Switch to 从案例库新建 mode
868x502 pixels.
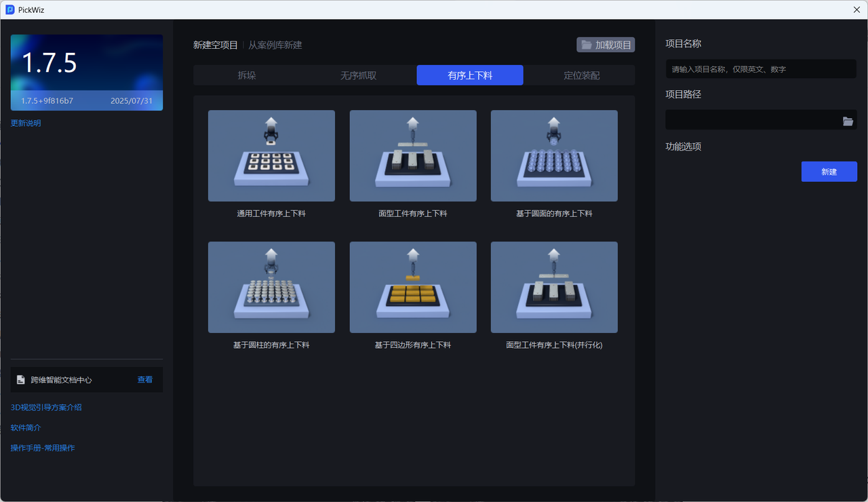point(275,45)
